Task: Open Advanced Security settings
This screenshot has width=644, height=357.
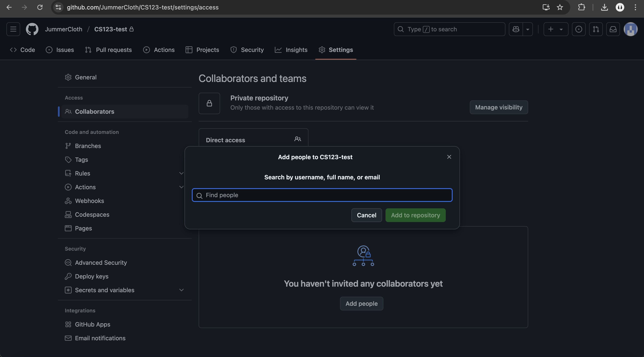Action: click(125, 263)
